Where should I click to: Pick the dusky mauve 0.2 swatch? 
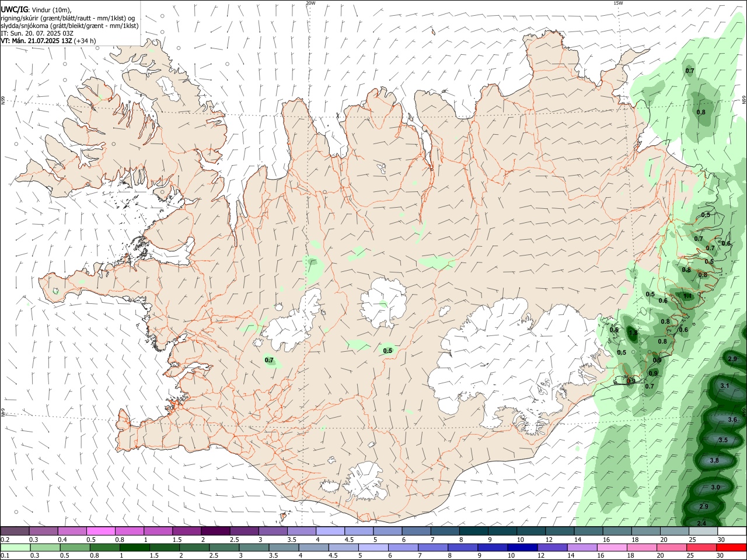(15, 531)
